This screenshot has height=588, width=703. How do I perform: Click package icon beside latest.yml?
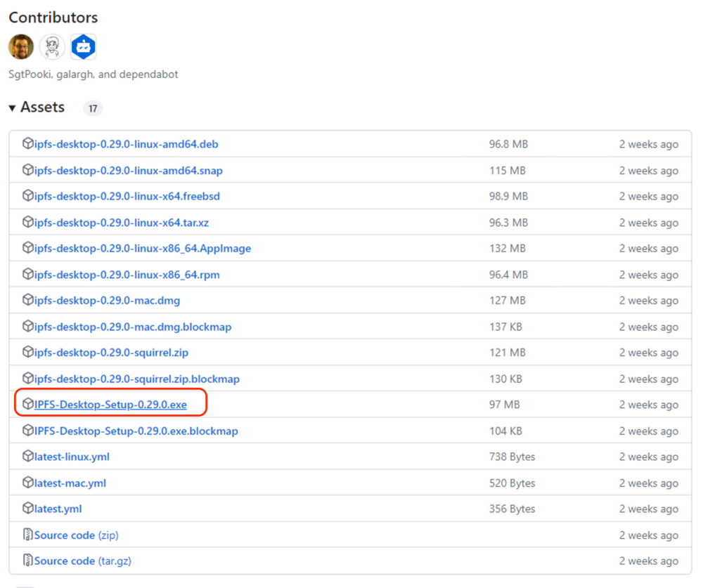[x=28, y=509]
